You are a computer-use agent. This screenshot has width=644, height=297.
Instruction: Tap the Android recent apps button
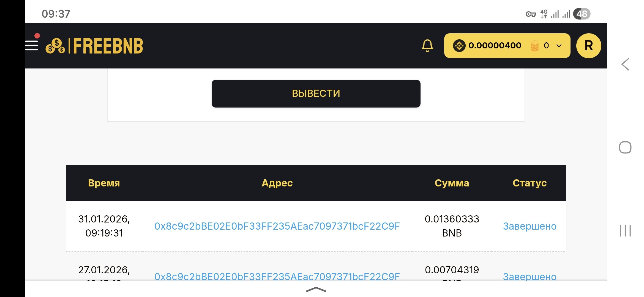pyautogui.click(x=625, y=230)
